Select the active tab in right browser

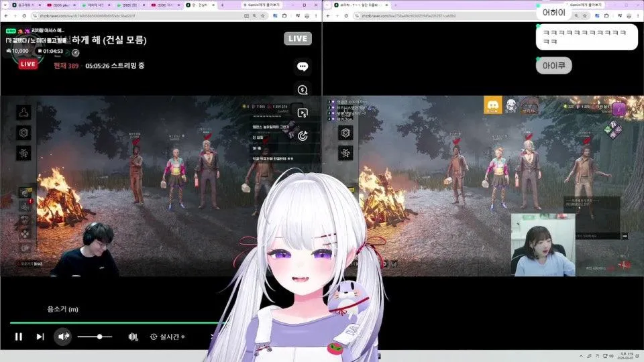point(362,5)
